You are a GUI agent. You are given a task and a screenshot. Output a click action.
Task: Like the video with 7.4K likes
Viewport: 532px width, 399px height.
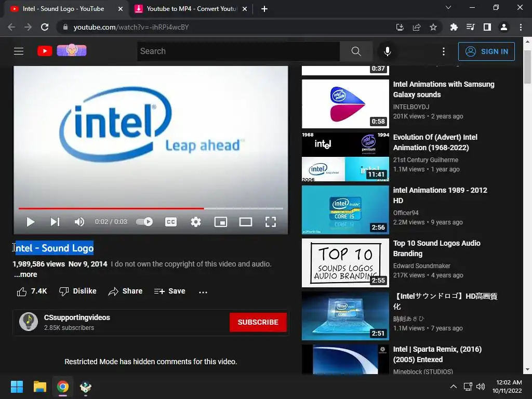coord(32,291)
